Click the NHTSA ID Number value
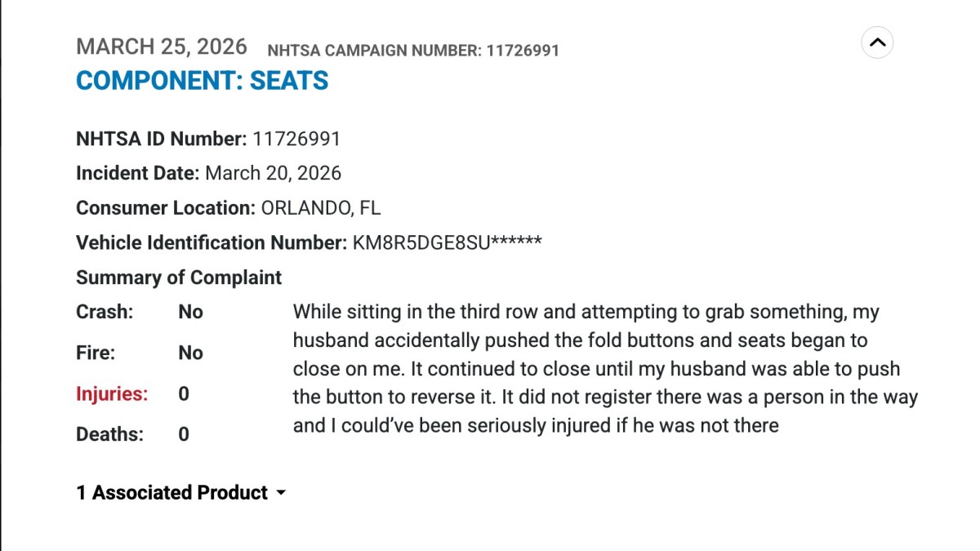Viewport: 980px width, 551px height. coord(296,139)
